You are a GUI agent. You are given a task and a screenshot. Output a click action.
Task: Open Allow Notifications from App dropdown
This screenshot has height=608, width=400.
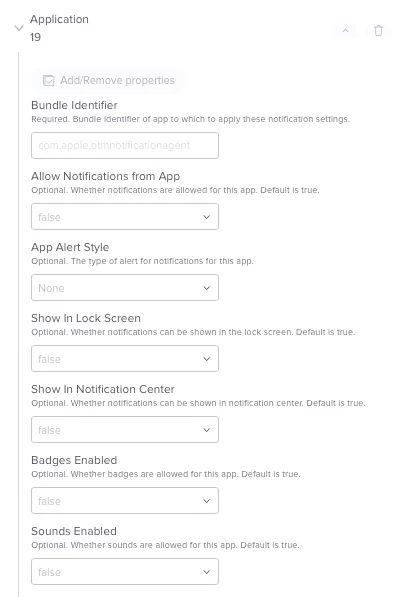(125, 216)
